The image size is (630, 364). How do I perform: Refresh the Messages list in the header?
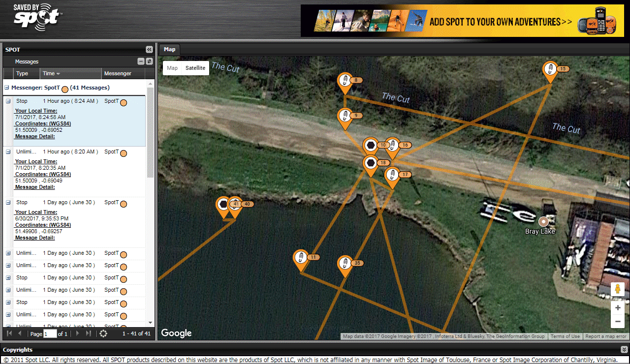pyautogui.click(x=149, y=61)
